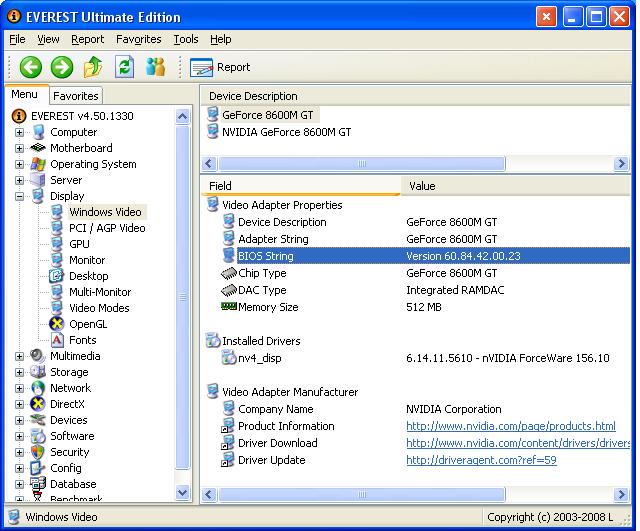Open the driveragent.com driver update link

(481, 460)
